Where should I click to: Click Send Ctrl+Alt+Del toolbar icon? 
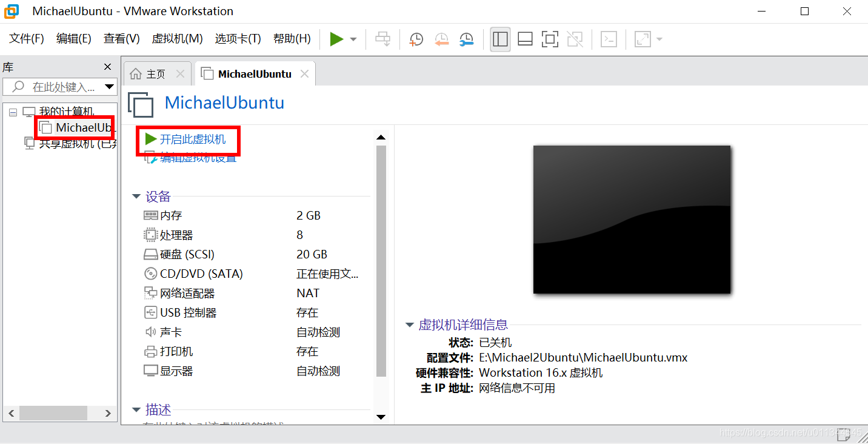(x=382, y=39)
